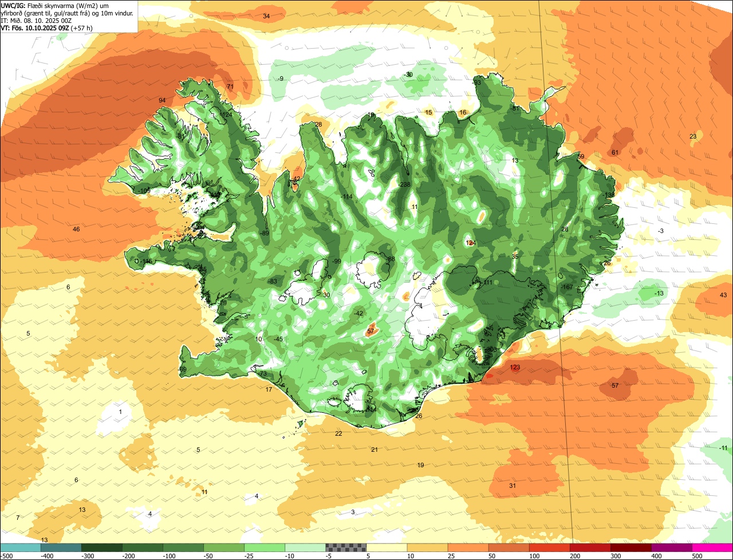Screen dimensions: 733x560
Task: Click the map value '31' in the southeast ocean
Action: 513,486
